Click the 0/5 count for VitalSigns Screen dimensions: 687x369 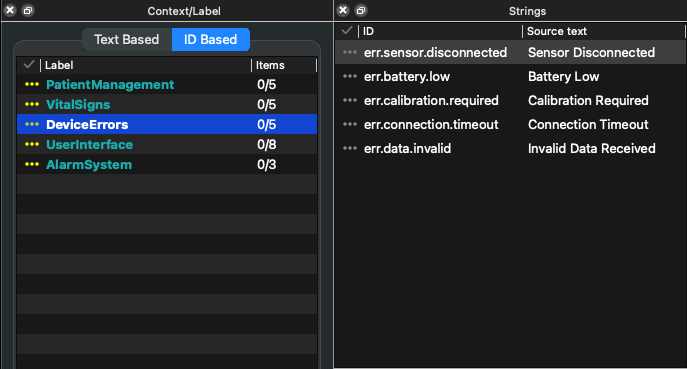point(267,105)
